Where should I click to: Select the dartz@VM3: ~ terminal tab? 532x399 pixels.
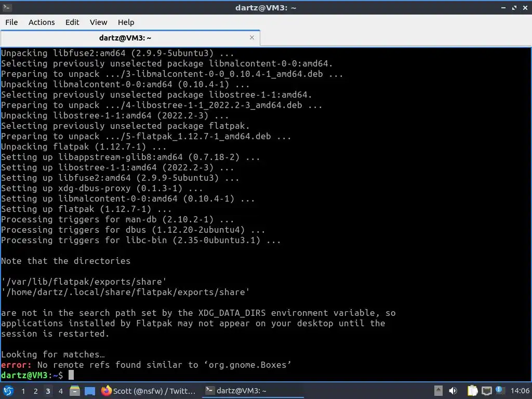tap(125, 37)
